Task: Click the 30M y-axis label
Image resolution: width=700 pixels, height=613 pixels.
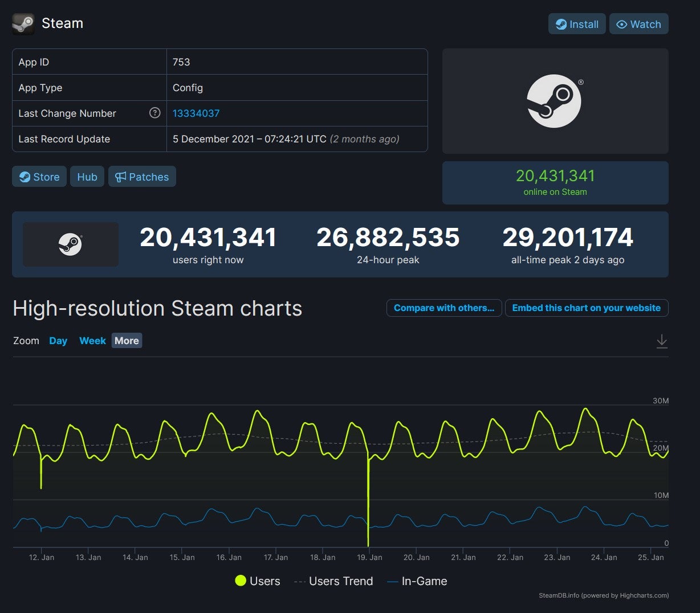Action: tap(661, 401)
